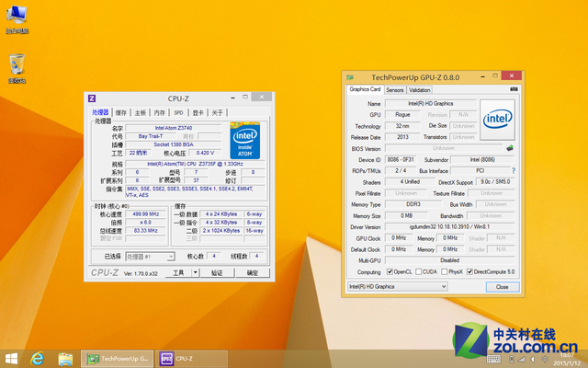Viewport: 588px width, 368px height.
Task: Click the GPU-Z Name field Intel(R) HD Graphics
Action: [431, 104]
